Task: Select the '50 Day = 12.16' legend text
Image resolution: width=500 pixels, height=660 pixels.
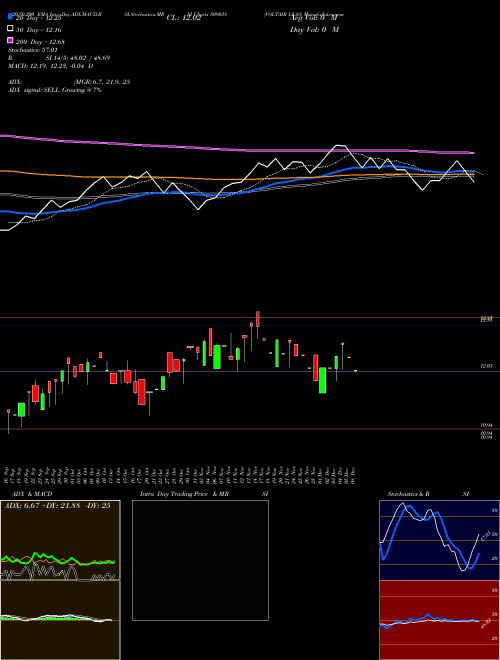Action: (39, 30)
